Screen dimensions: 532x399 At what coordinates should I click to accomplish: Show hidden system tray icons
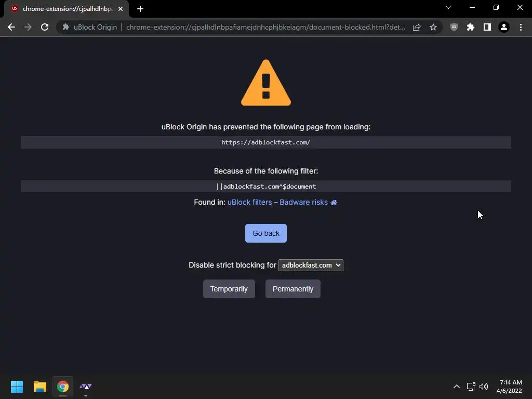tap(457, 387)
